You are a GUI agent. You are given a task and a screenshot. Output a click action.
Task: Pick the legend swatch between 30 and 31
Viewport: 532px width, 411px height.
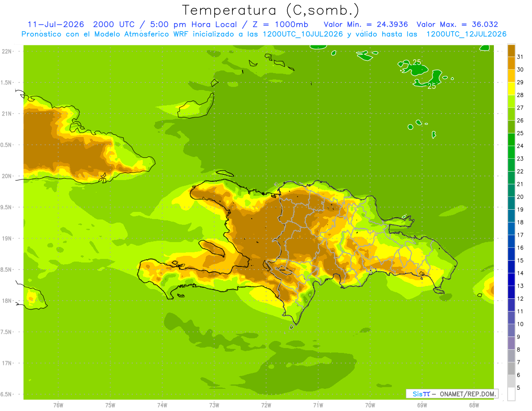click(x=511, y=63)
